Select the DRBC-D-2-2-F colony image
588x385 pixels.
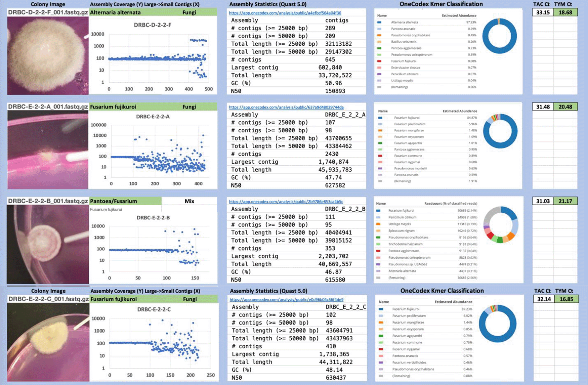click(x=48, y=55)
